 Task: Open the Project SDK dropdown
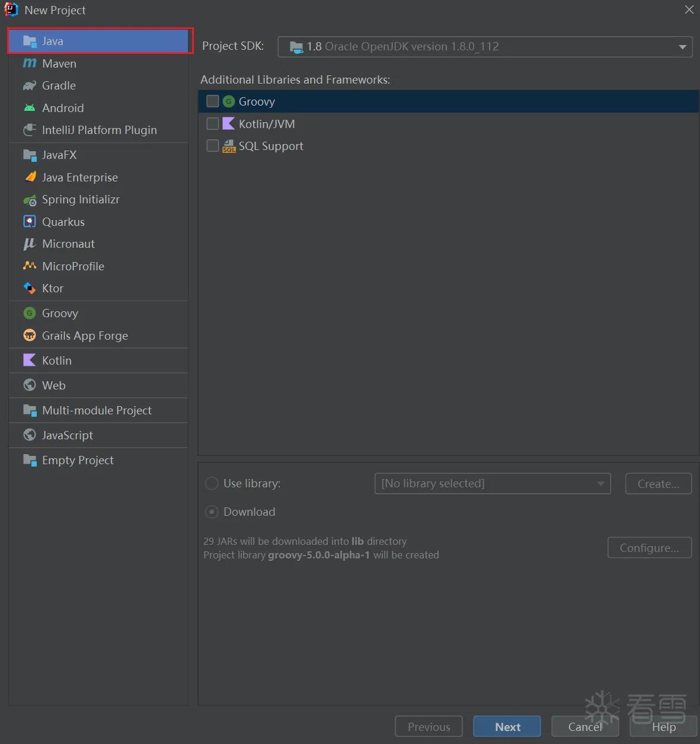(x=485, y=46)
